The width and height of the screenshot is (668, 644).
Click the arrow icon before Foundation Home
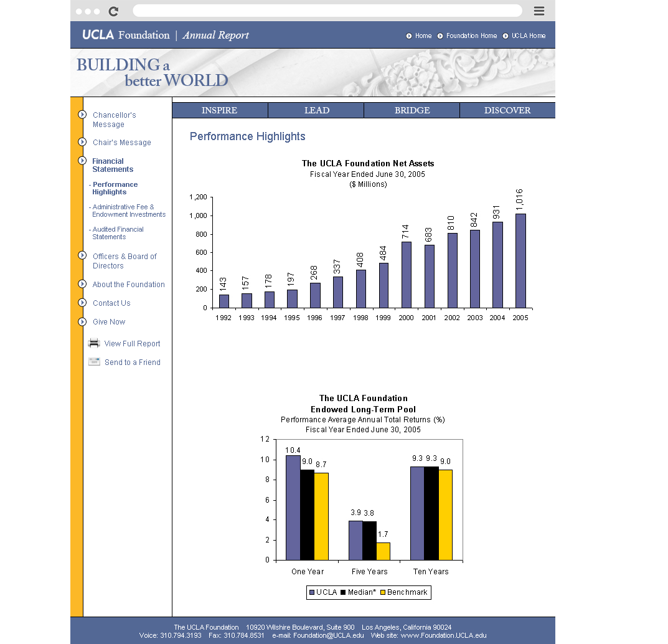point(440,36)
